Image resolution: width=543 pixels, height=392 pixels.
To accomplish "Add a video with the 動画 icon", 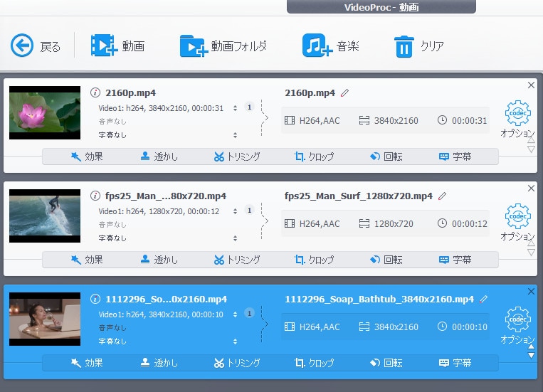I will pyautogui.click(x=103, y=46).
